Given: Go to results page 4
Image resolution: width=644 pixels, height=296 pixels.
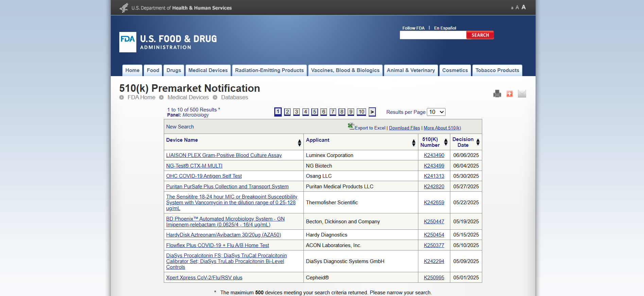Looking at the screenshot, I should point(306,112).
